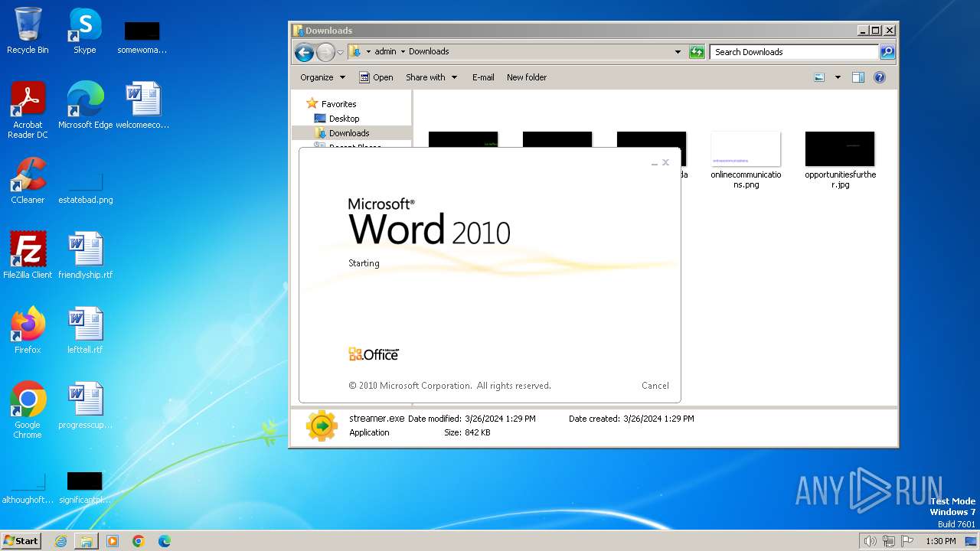This screenshot has height=551, width=980.
Task: Click New folder in toolbar
Action: 527,77
